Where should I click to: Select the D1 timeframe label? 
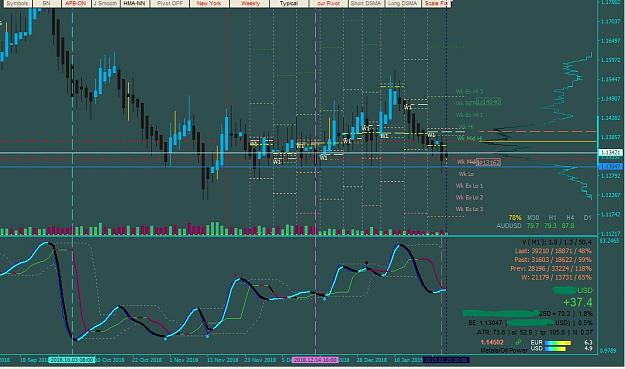588,218
